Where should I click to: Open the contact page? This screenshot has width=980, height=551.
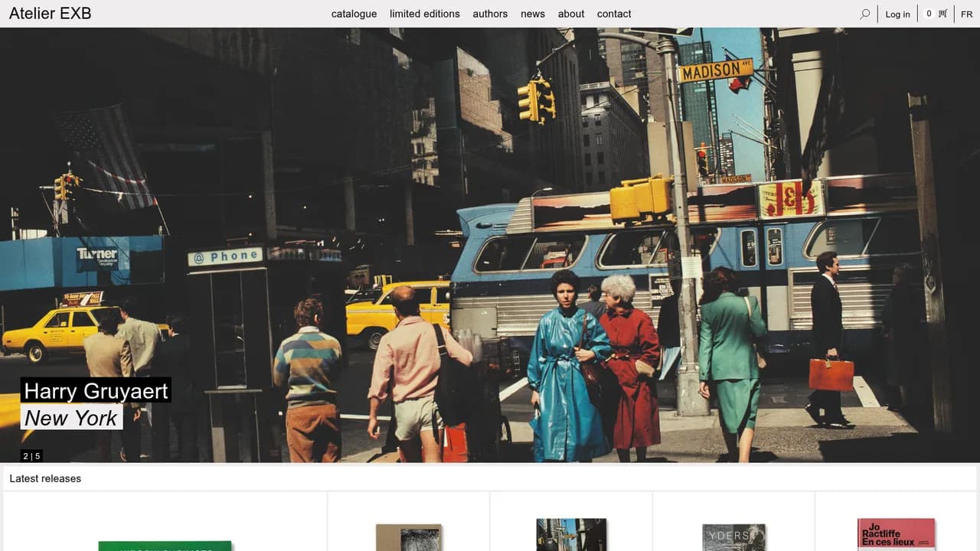pyautogui.click(x=614, y=14)
